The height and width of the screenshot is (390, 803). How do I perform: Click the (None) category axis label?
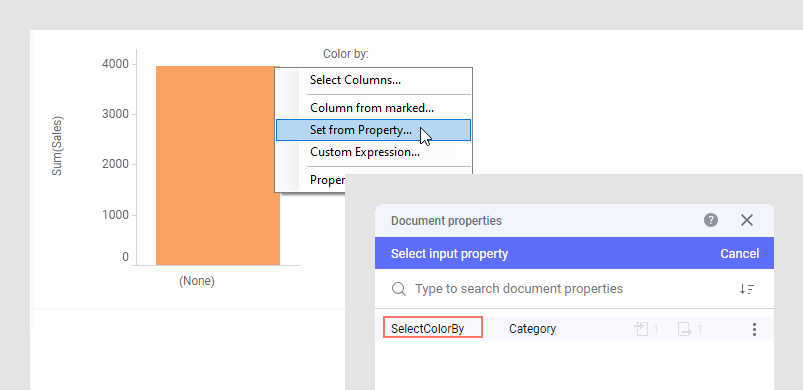click(197, 281)
